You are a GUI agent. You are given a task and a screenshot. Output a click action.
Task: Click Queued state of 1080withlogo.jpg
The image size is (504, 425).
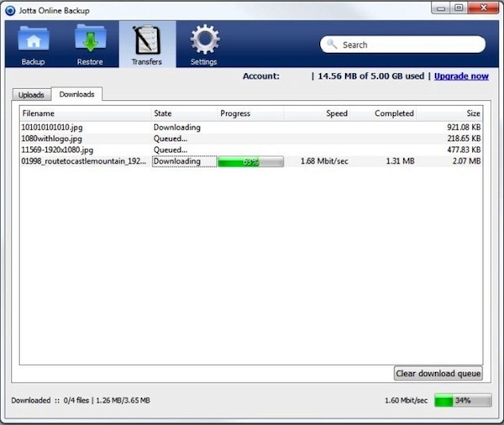click(x=171, y=139)
